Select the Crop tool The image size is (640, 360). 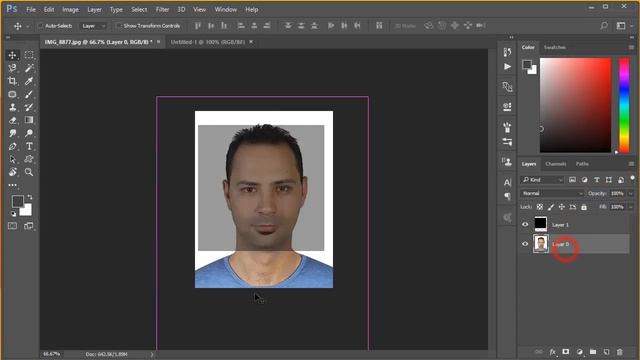click(12, 81)
